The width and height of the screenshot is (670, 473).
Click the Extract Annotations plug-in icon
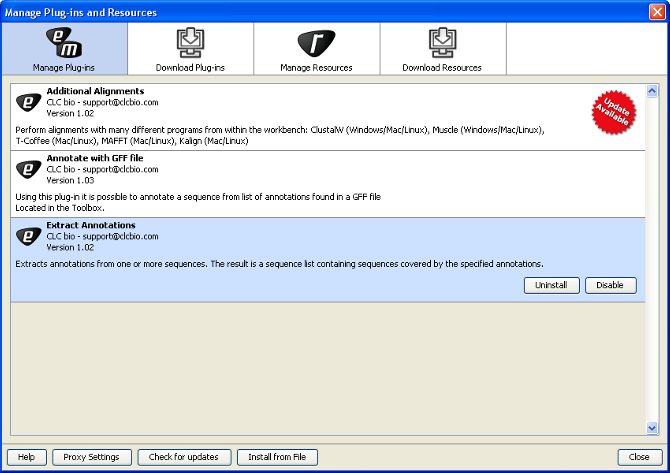(x=29, y=236)
